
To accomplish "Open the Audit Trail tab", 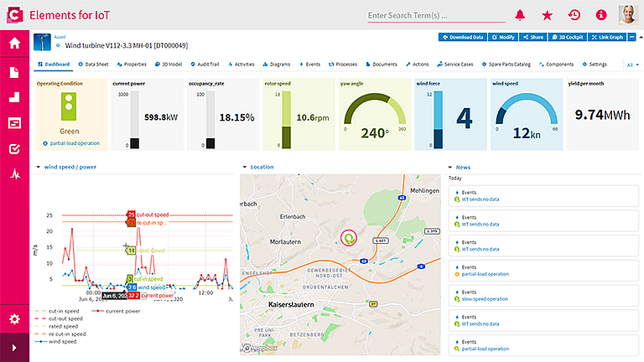I will [205, 65].
